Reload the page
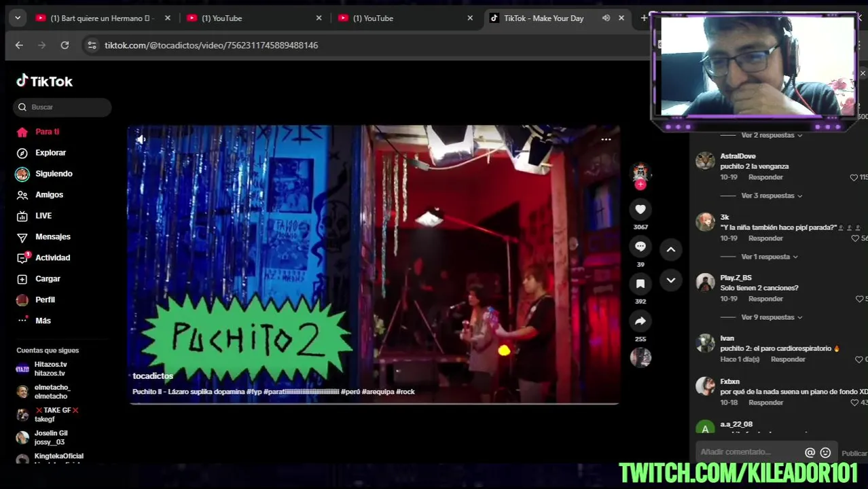 point(65,46)
